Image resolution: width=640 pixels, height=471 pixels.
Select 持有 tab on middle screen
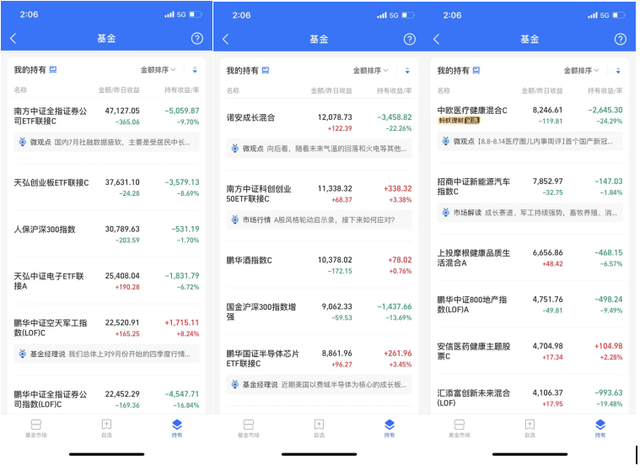point(389,429)
